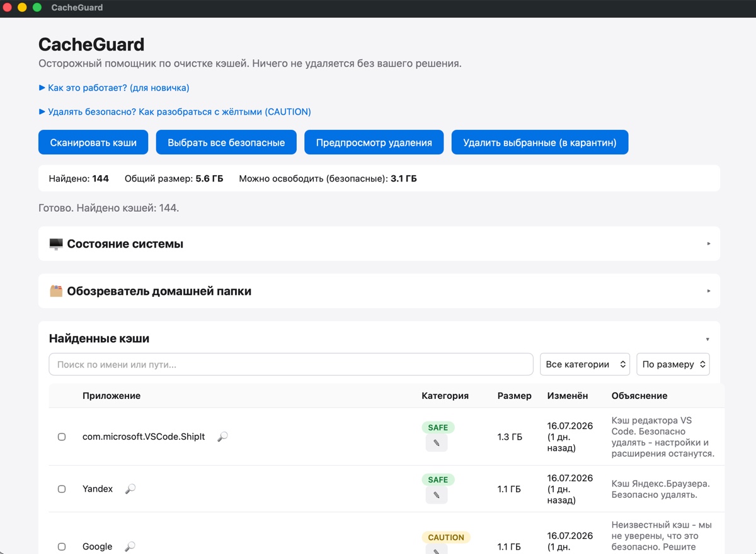Click SAFE badge in Yandex row
The width and height of the screenshot is (756, 554).
pos(438,480)
